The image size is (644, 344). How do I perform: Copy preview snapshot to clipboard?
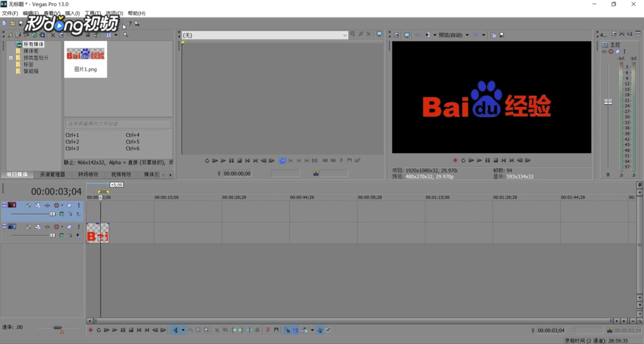(x=493, y=35)
